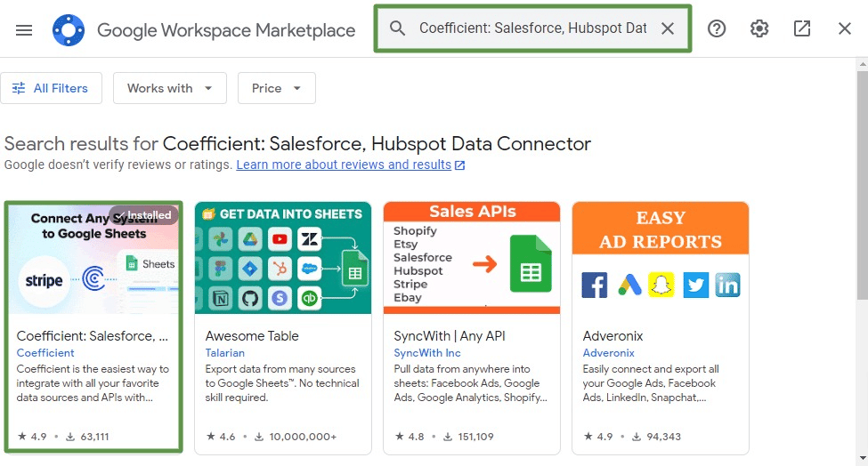The width and height of the screenshot is (868, 466).
Task: Open the hamburger main menu
Action: [x=24, y=30]
